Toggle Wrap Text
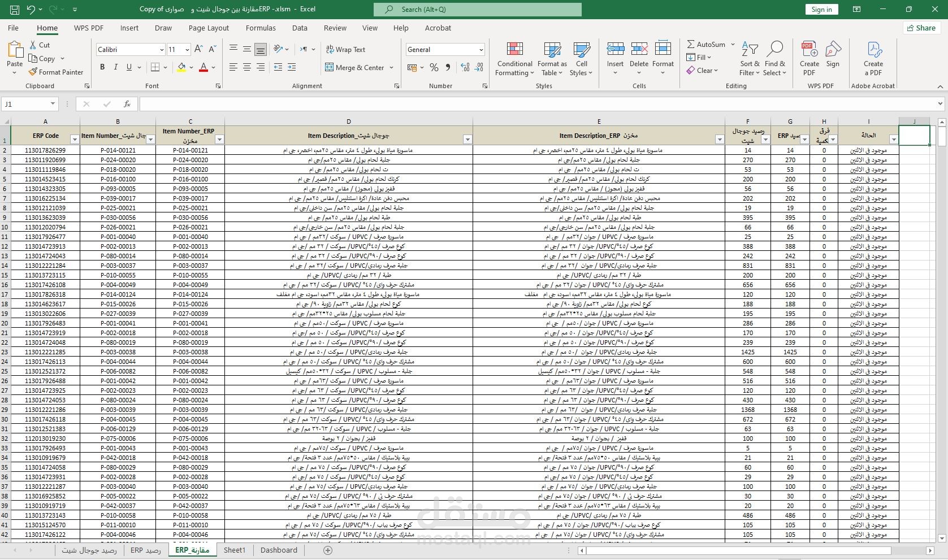948x560 pixels. click(346, 50)
